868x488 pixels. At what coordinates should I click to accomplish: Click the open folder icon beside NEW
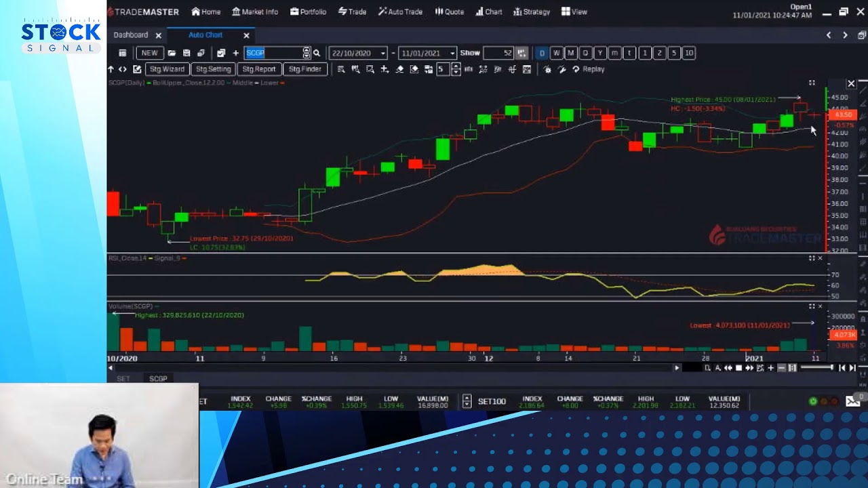coord(172,53)
